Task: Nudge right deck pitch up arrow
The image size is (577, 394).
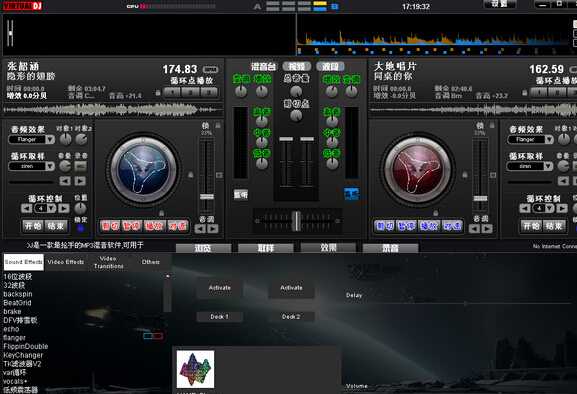Action: point(487,229)
